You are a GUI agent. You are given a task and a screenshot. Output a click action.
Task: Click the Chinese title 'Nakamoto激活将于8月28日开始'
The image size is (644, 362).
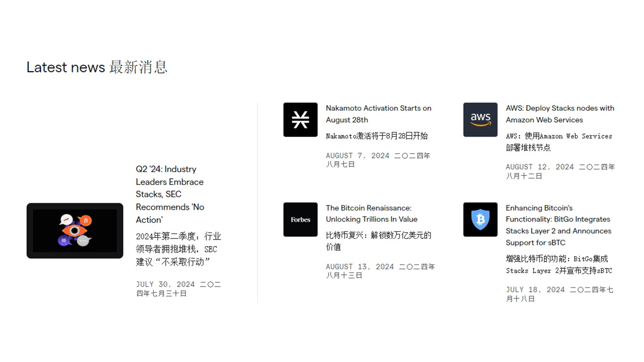377,136
